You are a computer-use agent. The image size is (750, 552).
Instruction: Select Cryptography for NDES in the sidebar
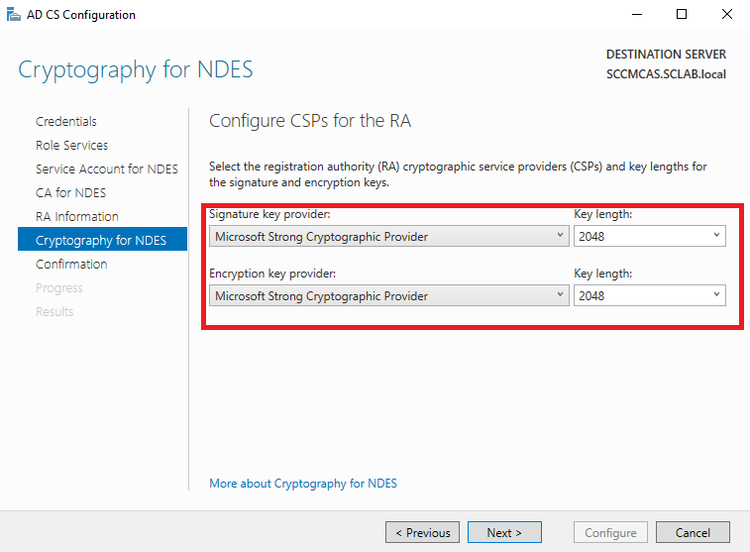tap(102, 239)
